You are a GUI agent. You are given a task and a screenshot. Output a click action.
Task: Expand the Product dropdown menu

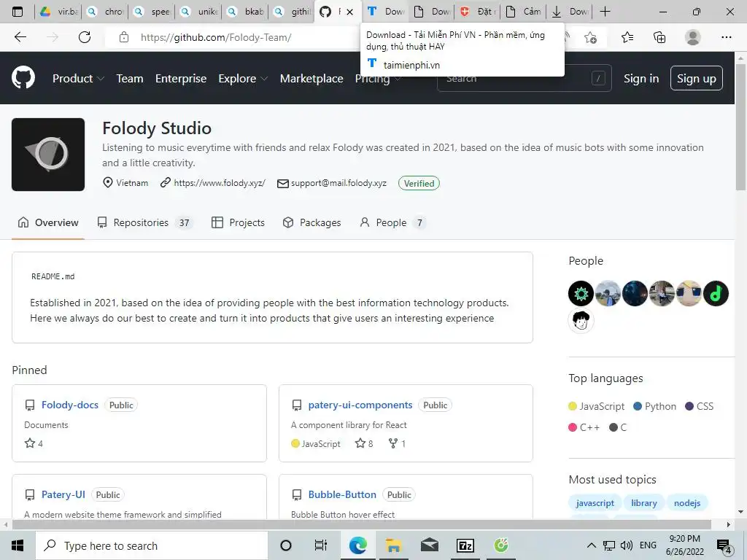pos(78,79)
